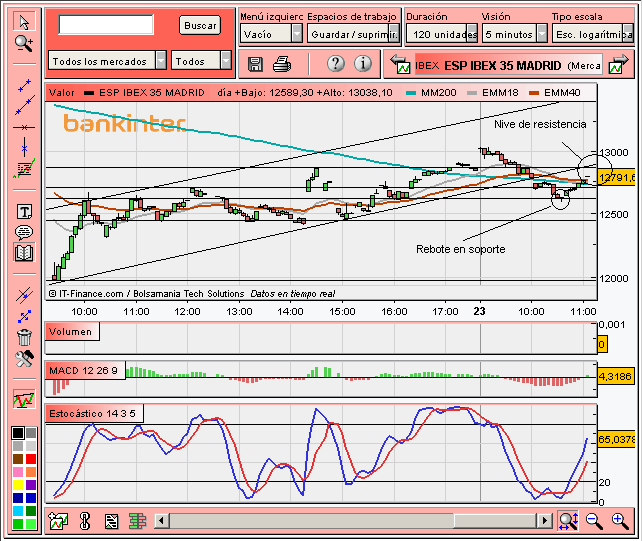Toggle the zoom-to-fit magnifier with arrows
This screenshot has width=643, height=541.
(x=569, y=521)
